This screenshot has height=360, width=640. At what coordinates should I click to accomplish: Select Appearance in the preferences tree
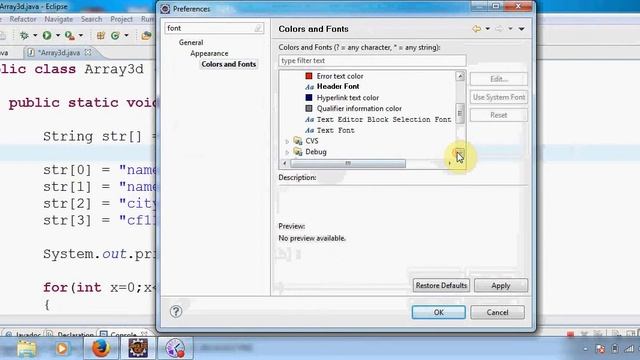[x=209, y=53]
